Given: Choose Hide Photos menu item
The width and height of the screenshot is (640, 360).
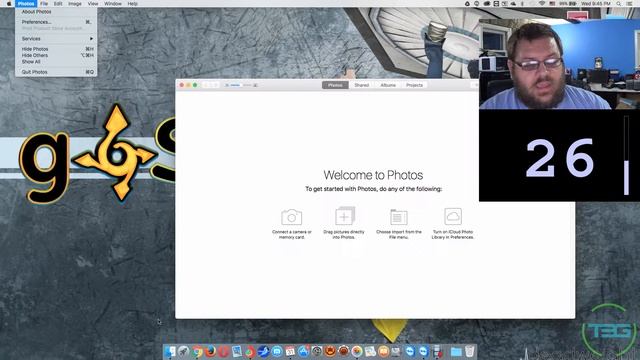Looking at the screenshot, I should [56, 49].
